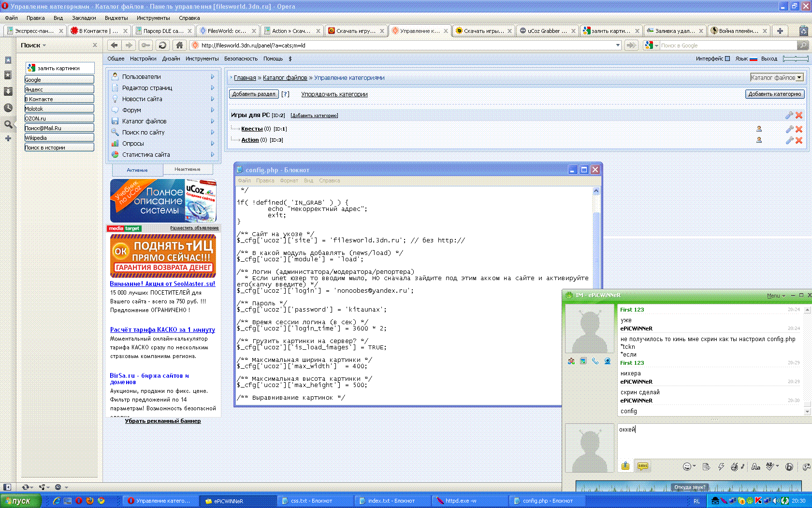Switch to the 'Парсер DLE' tab
Screen dimensions: 812x508
click(x=163, y=30)
